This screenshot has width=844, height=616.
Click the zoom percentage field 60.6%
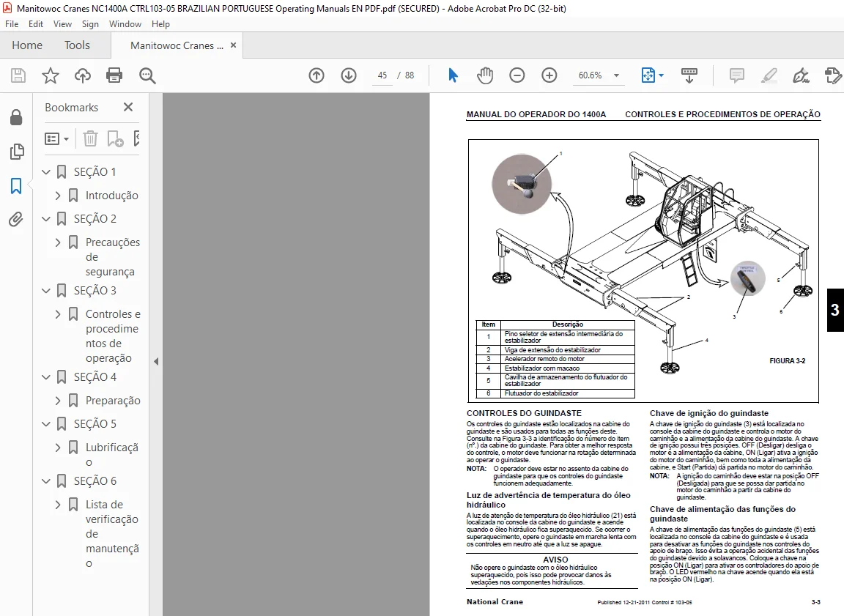[x=591, y=75]
